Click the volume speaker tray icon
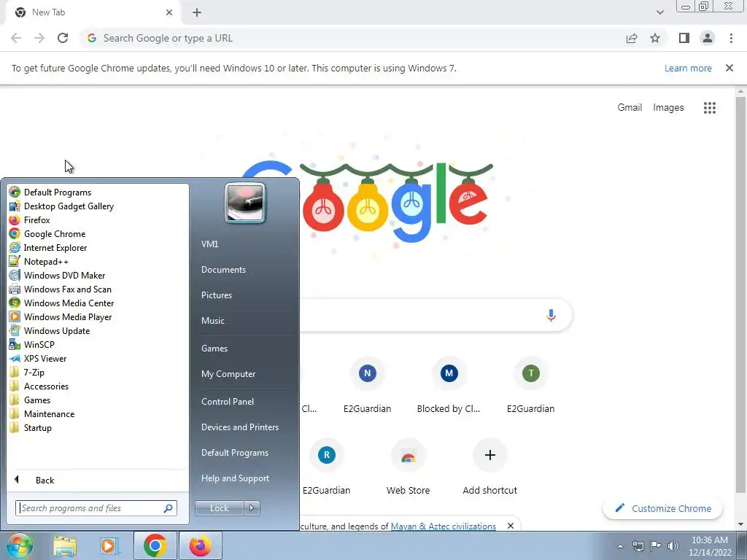747x560 pixels. (673, 546)
